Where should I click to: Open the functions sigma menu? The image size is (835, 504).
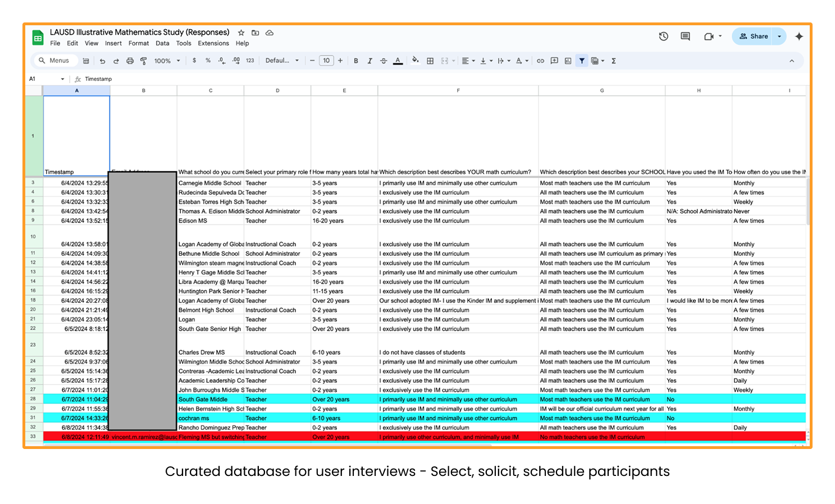(614, 61)
